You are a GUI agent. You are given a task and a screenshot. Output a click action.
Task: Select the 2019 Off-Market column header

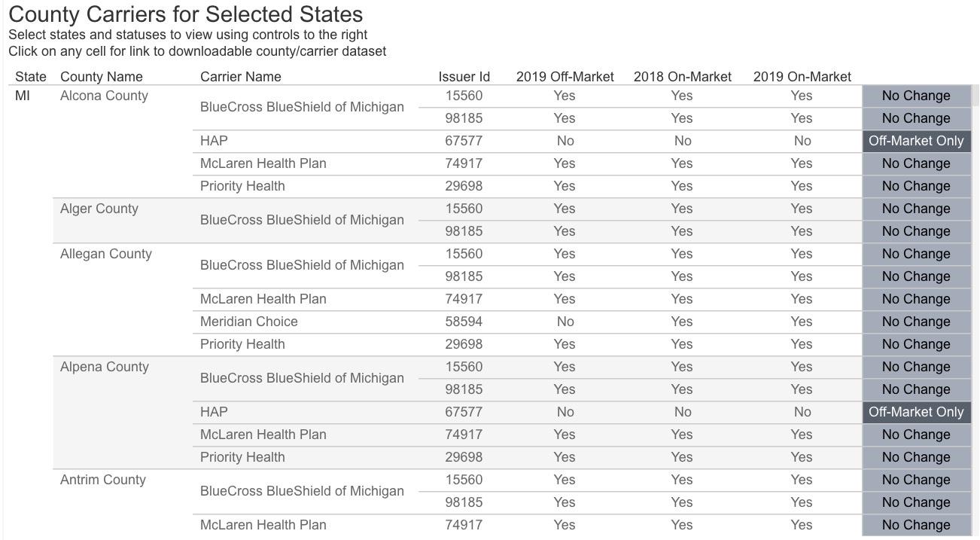pyautogui.click(x=565, y=77)
